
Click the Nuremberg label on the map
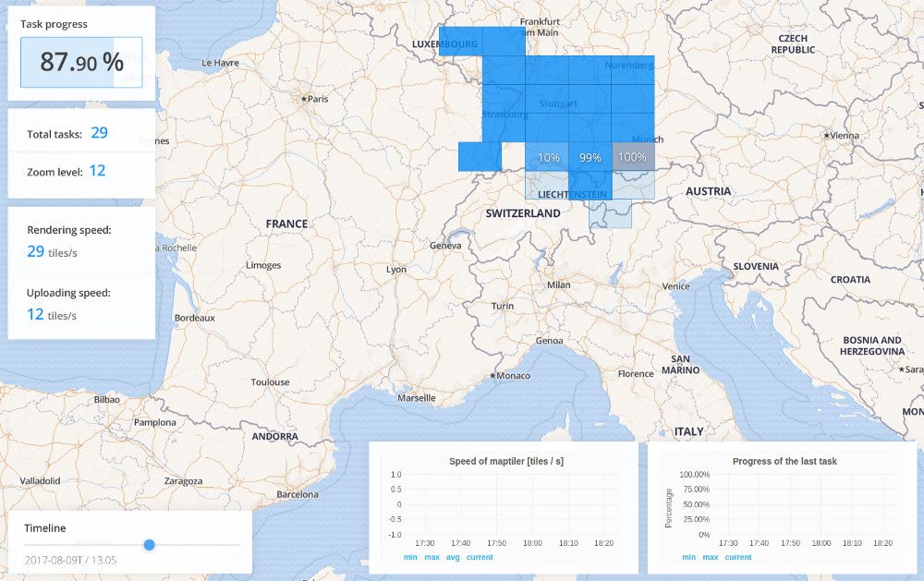coord(629,65)
